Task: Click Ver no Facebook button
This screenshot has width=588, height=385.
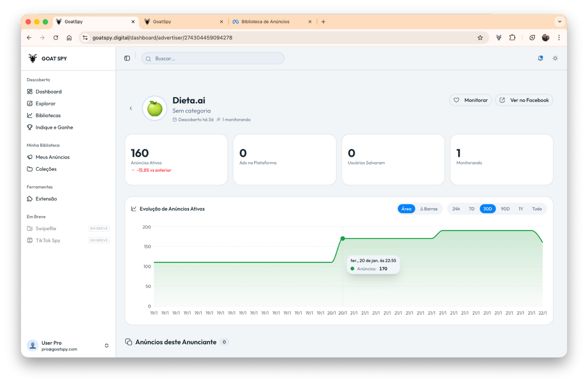Action: (x=524, y=100)
